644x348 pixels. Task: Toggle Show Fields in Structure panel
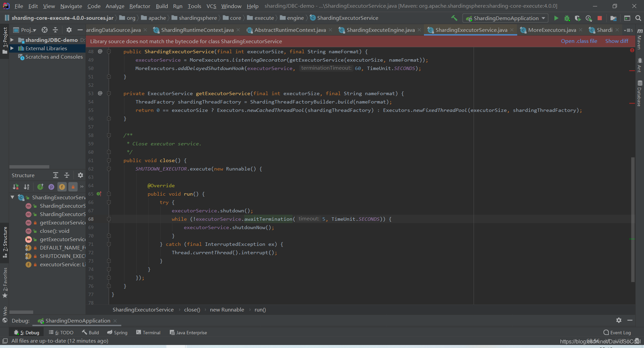tap(62, 187)
